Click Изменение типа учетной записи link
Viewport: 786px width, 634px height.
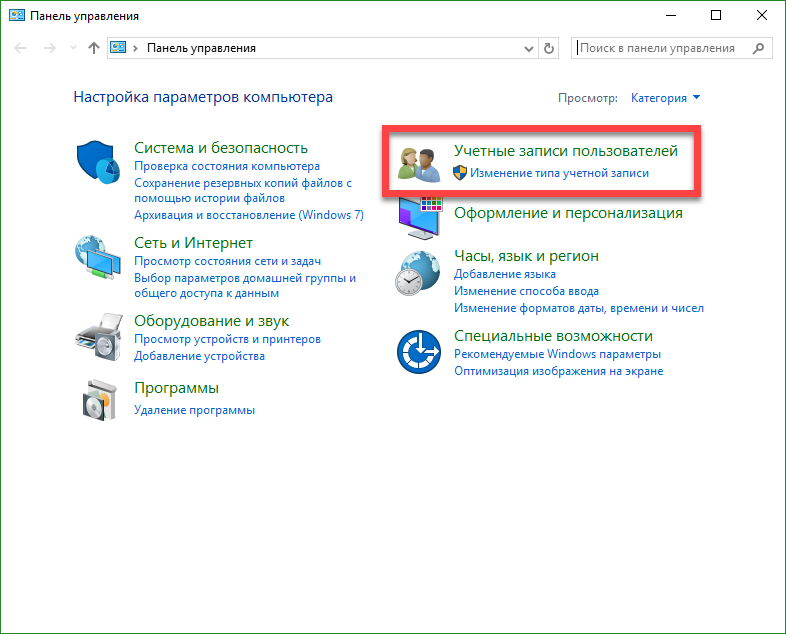coord(559,173)
